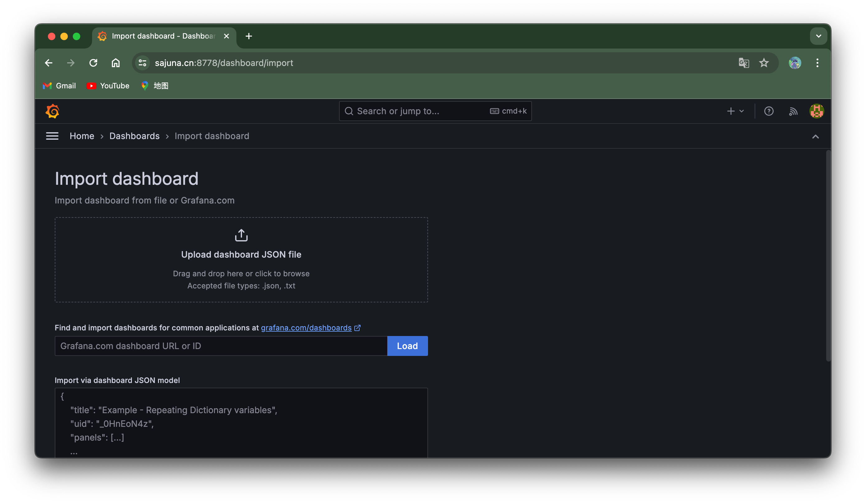Expand the plus new-item dropdown
Image resolution: width=866 pixels, height=504 pixels.
pos(735,111)
